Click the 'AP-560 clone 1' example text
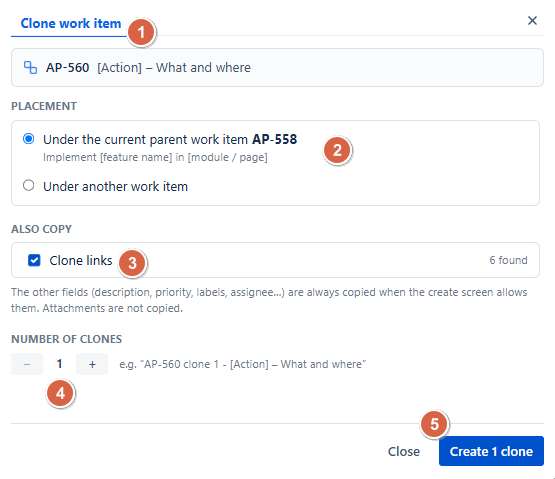555x479 pixels. point(242,364)
